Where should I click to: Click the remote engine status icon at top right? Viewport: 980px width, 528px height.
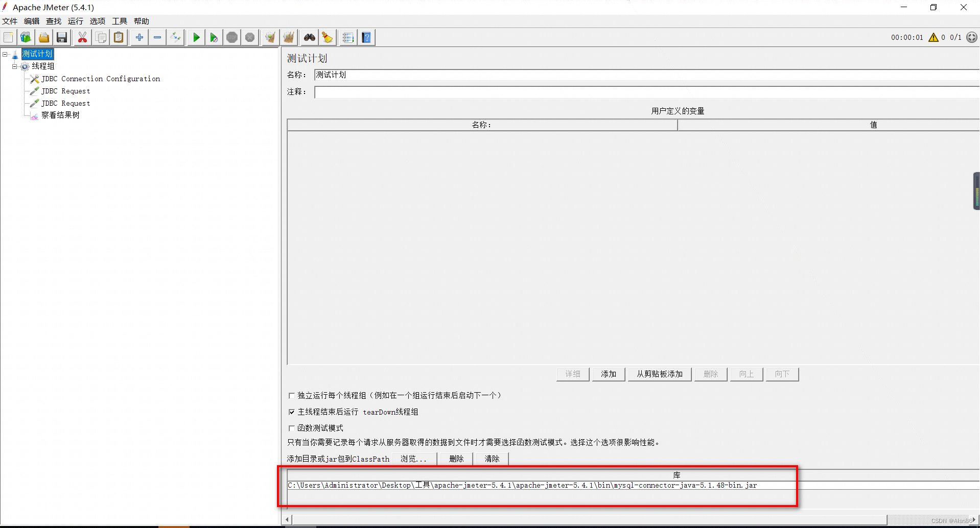(x=972, y=37)
